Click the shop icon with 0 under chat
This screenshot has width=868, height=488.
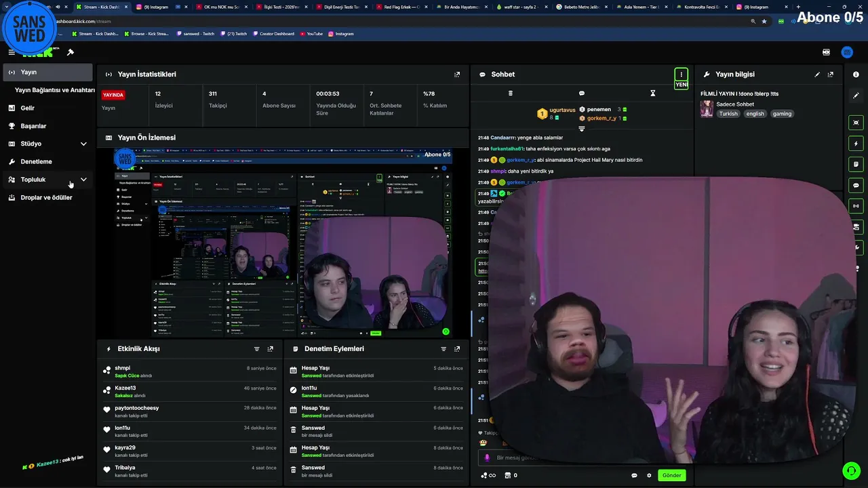pos(511,475)
